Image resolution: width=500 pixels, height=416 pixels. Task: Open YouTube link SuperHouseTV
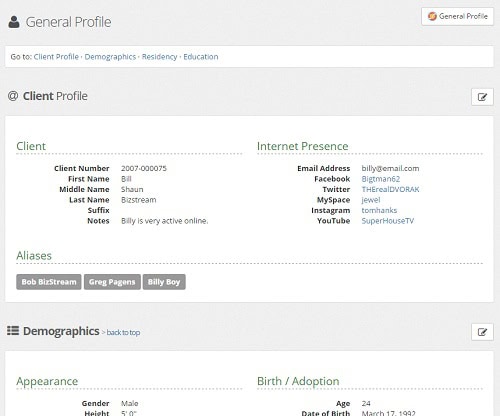tap(388, 221)
